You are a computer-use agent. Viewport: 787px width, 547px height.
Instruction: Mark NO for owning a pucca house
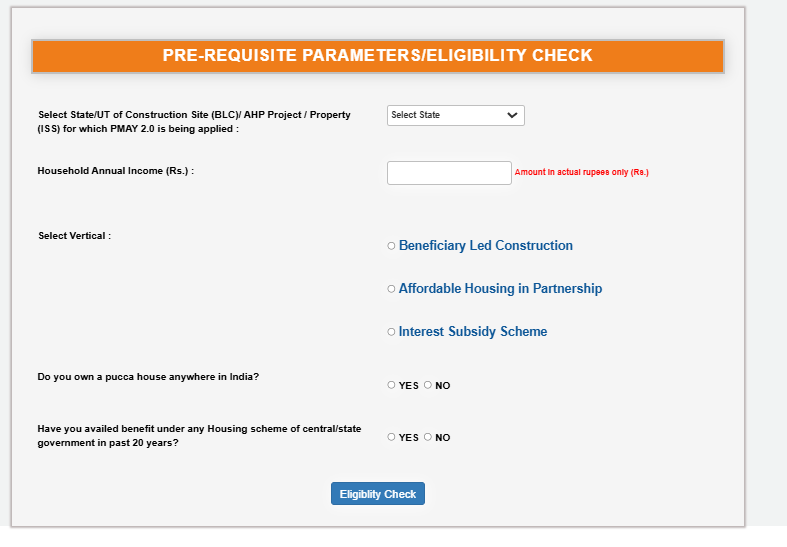click(428, 385)
